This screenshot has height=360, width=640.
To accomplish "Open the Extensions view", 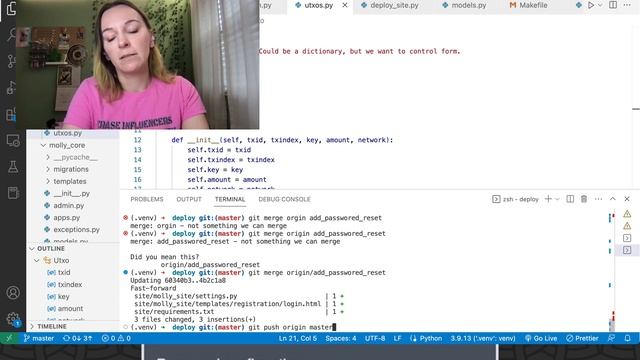I will pos(11,115).
